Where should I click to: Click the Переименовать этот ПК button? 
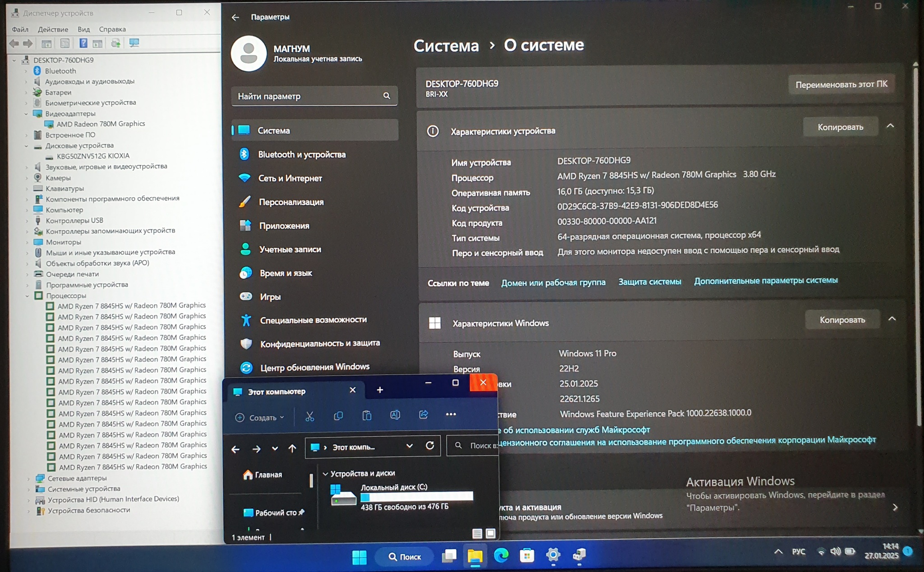(x=841, y=84)
